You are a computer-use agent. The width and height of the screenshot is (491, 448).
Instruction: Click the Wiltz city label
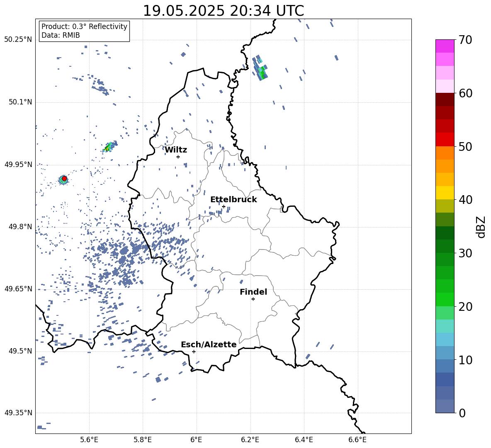tap(176, 150)
